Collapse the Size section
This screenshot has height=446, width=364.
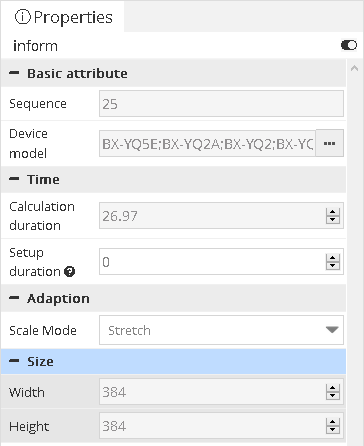pyautogui.click(x=14, y=361)
